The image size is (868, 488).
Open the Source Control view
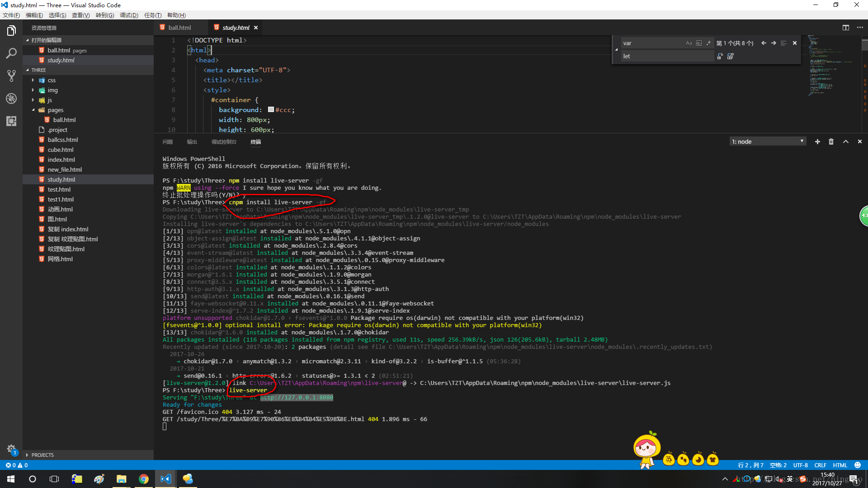(11, 75)
